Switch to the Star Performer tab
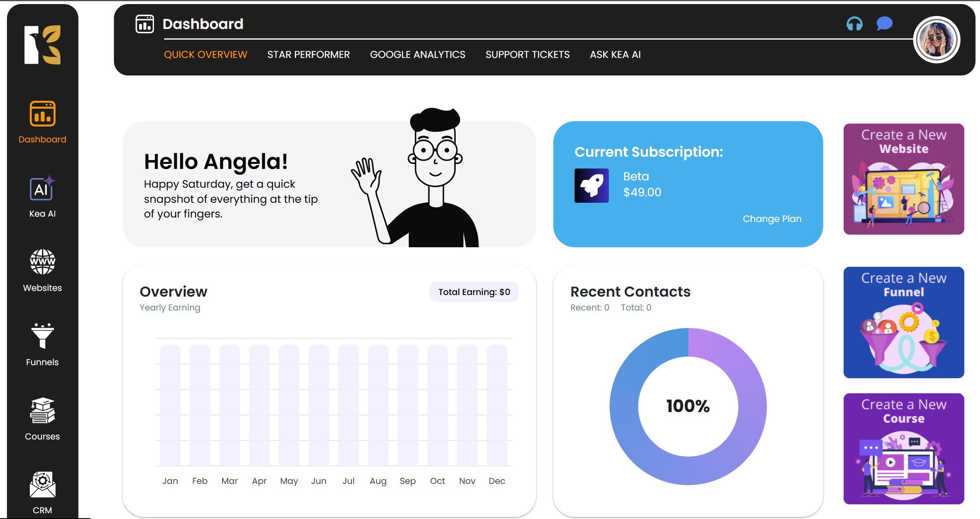This screenshot has height=519, width=980. [308, 55]
